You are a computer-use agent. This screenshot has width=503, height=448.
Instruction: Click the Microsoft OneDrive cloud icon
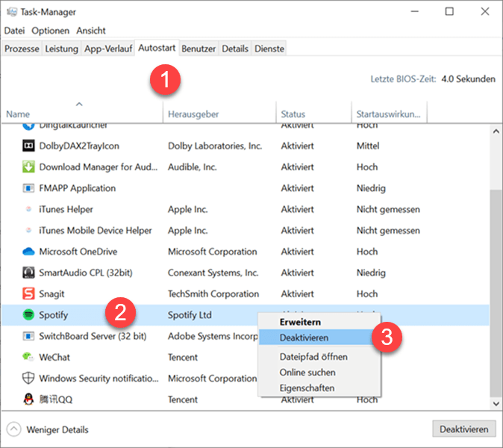tap(28, 252)
